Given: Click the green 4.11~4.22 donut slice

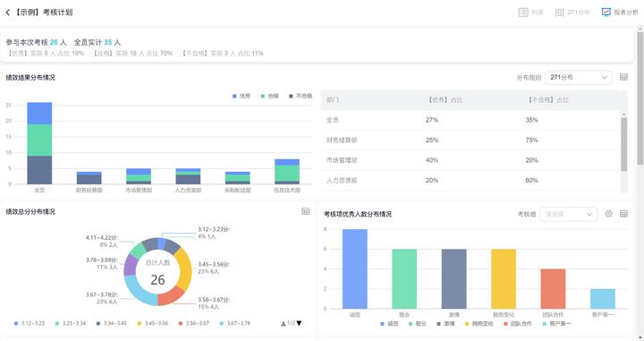Looking at the screenshot, I should pos(138,250).
